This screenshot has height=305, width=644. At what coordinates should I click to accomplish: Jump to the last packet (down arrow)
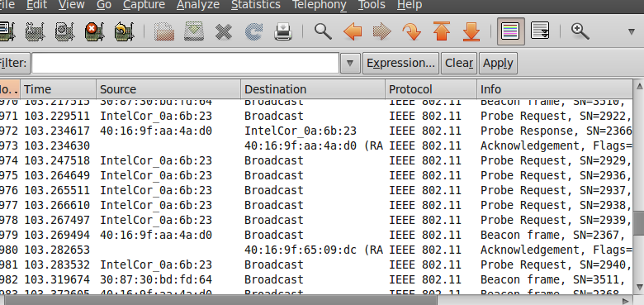(471, 31)
